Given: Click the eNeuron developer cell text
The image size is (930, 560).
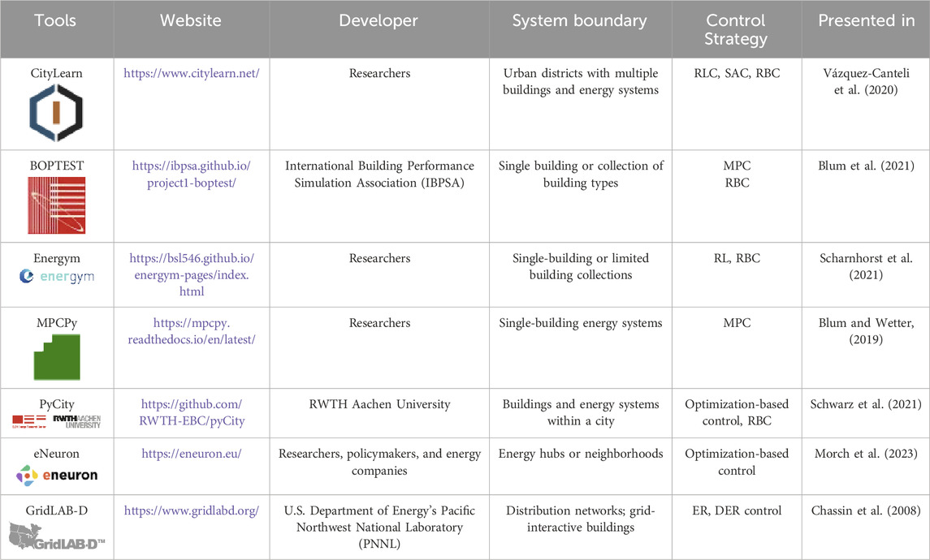Looking at the screenshot, I should tap(379, 463).
